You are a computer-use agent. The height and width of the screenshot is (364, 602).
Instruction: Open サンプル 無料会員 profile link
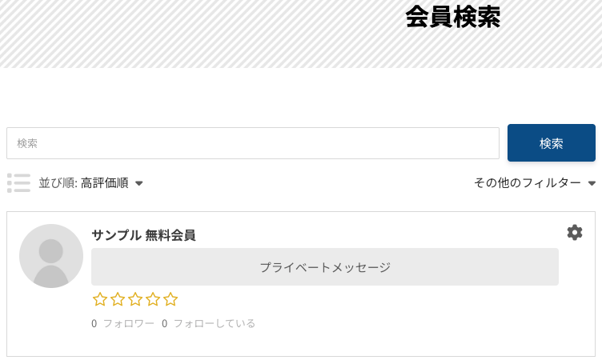point(144,235)
